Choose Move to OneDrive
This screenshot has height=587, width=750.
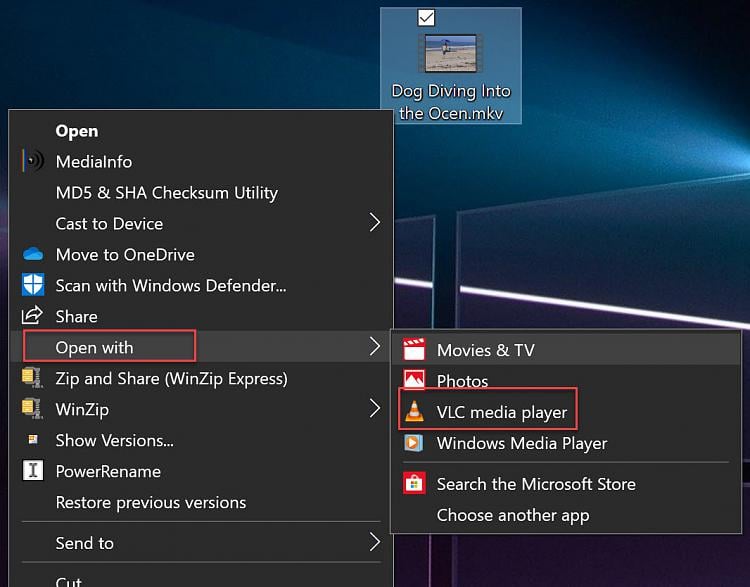pos(200,254)
